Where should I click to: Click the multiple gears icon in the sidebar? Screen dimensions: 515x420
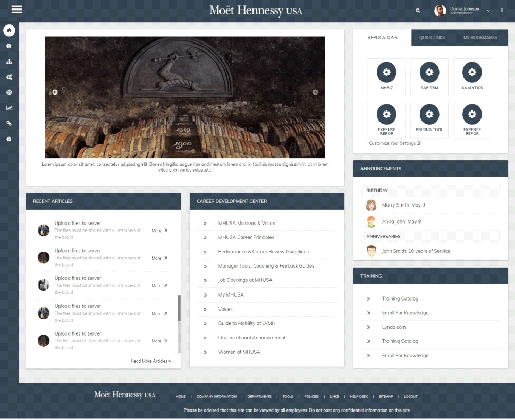9,77
